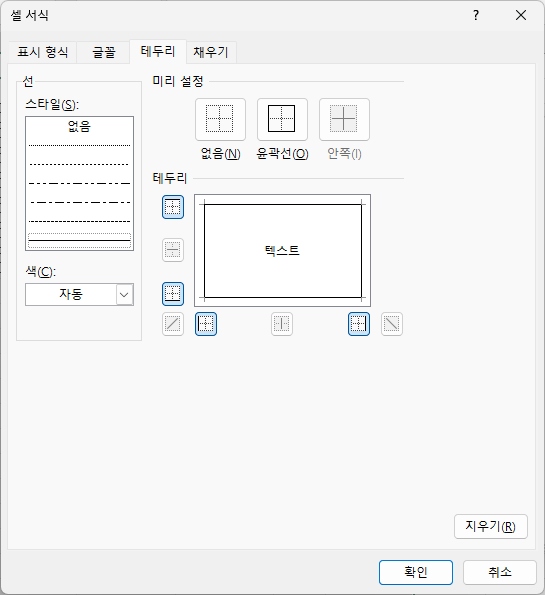Screen dimensions: 545x595
Task: Select the 없음 (None) border preset icon
Action: (220, 119)
